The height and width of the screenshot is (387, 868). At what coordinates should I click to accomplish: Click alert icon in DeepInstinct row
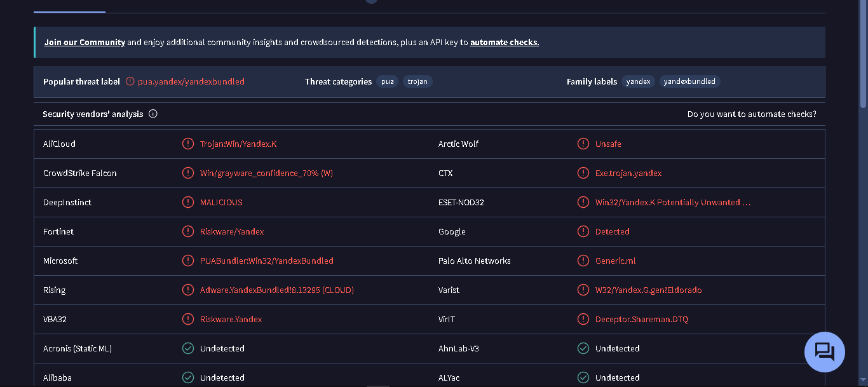[188, 202]
